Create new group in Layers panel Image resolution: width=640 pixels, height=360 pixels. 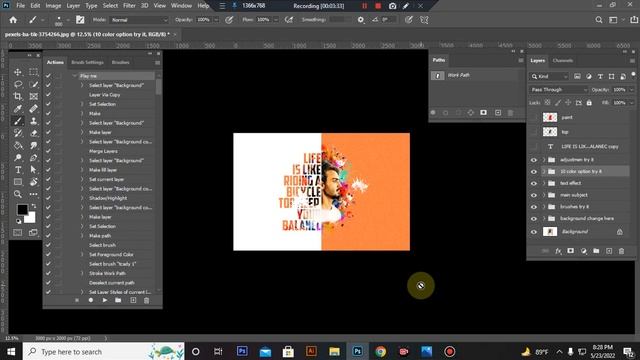click(596, 251)
